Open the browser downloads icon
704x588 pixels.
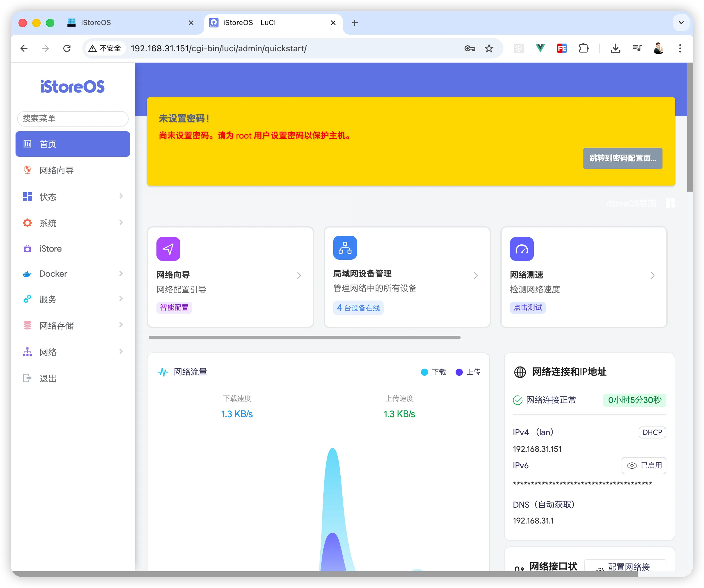point(616,49)
